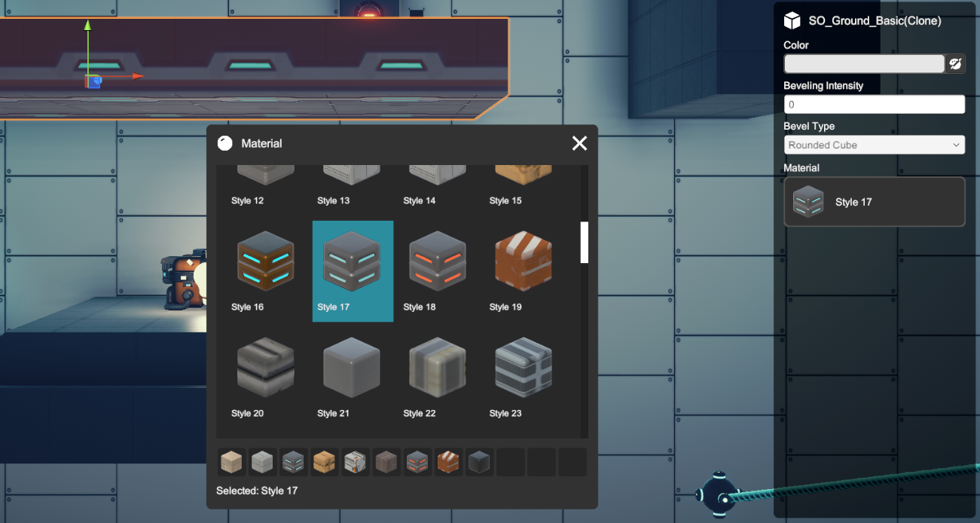Pick the orange-lit dark cube in recent row
This screenshot has height=523, width=980.
point(417,462)
